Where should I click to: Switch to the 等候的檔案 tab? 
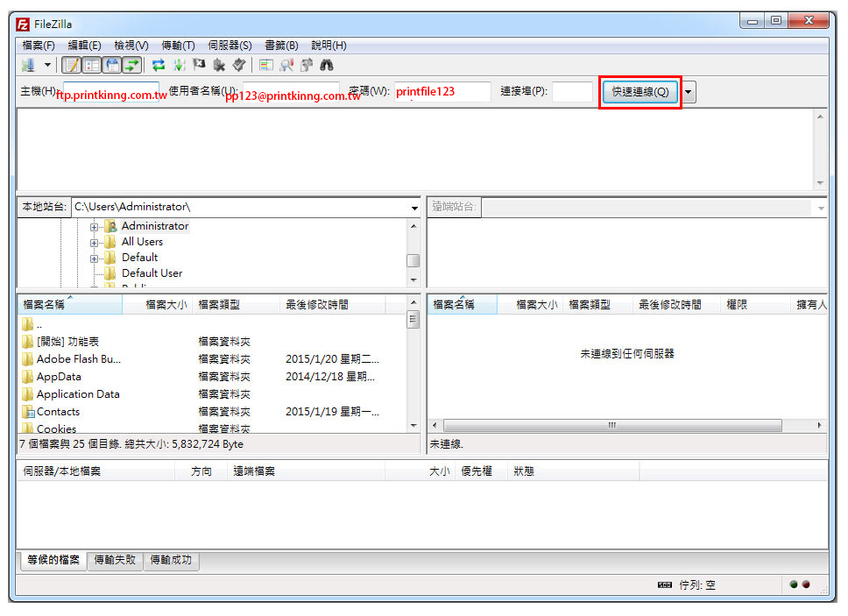(53, 560)
